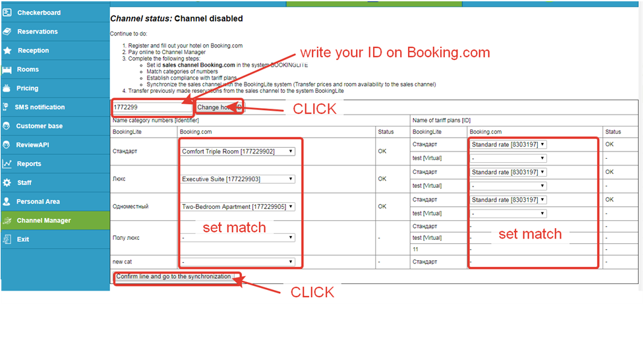Open the Полу люкс room category dropdown

(237, 238)
